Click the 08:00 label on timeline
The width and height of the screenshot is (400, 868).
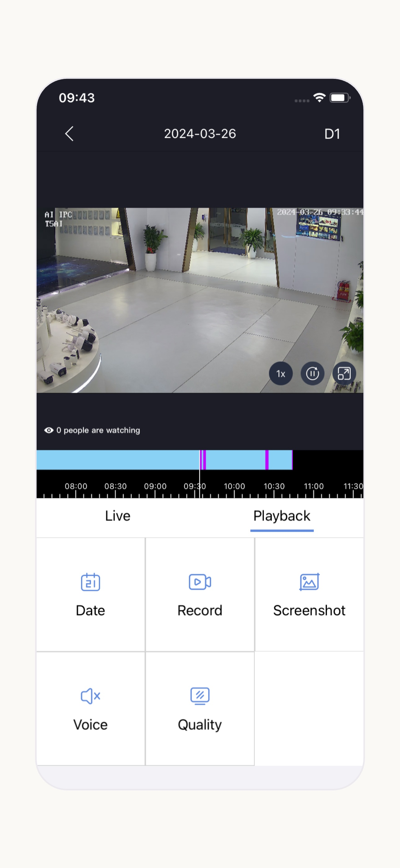point(76,486)
